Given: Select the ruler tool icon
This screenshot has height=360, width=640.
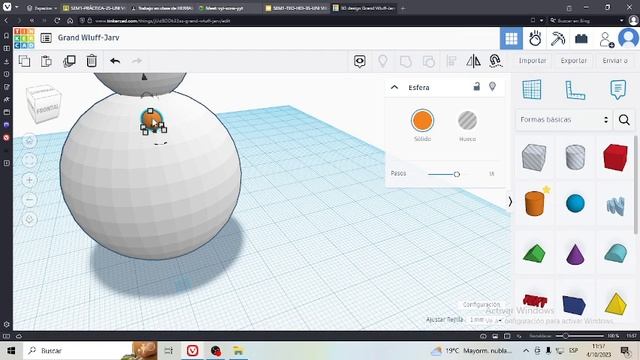Looking at the screenshot, I should (575, 90).
